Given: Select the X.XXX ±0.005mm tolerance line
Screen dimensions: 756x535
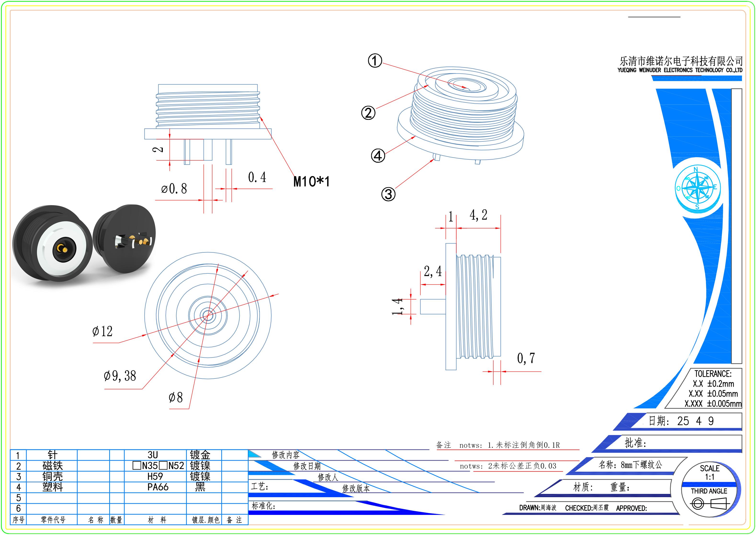Looking at the screenshot, I should [x=713, y=404].
